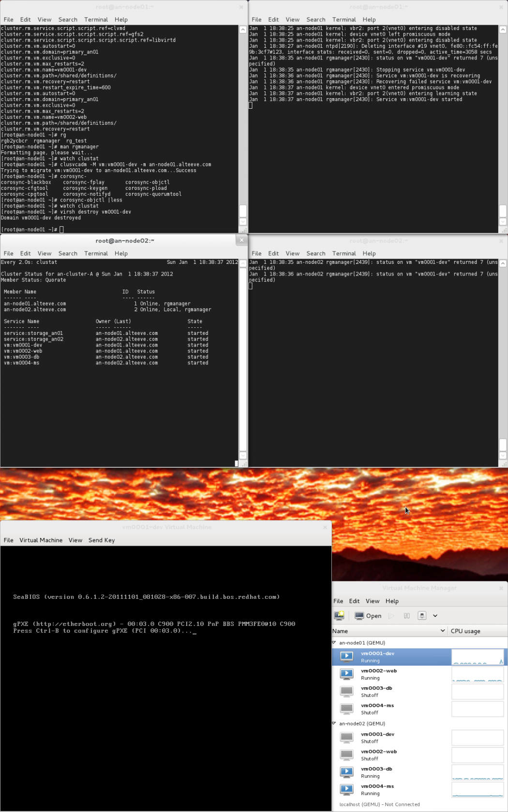Click the create new virtual machine icon
The image size is (508, 812).
point(339,615)
